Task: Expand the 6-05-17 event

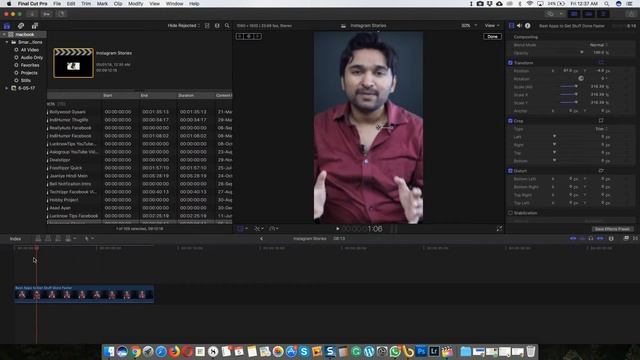Action: (x=7, y=88)
